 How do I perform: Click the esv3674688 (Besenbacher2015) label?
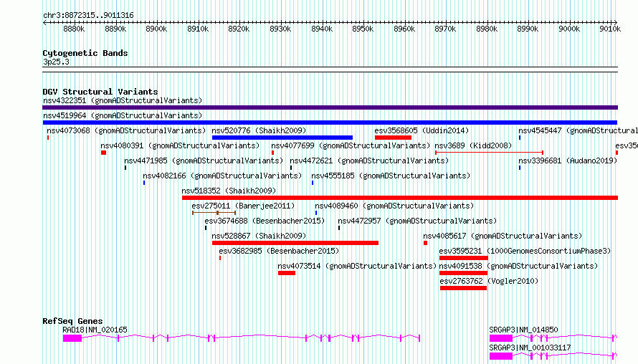[265, 221]
